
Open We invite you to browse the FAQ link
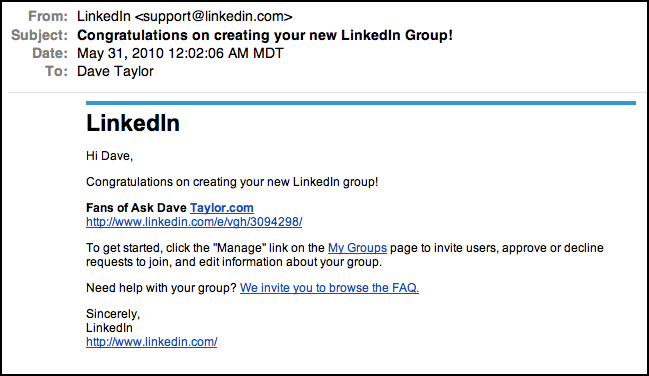329,288
